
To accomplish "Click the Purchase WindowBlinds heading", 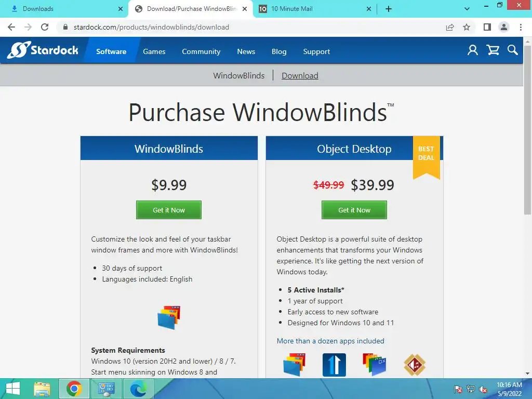I will click(261, 112).
